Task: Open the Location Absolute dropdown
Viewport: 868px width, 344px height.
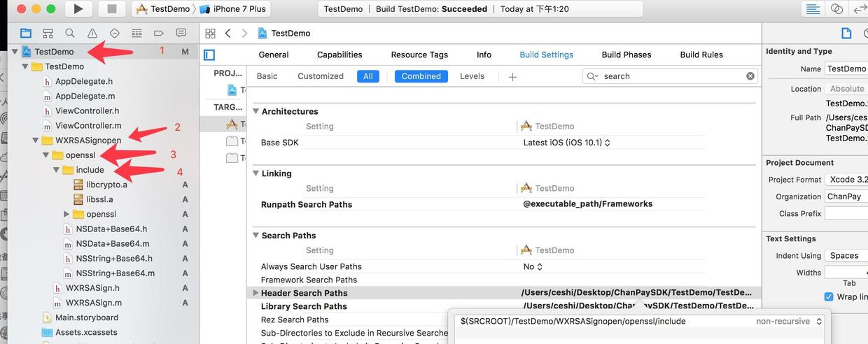Action: coord(846,89)
